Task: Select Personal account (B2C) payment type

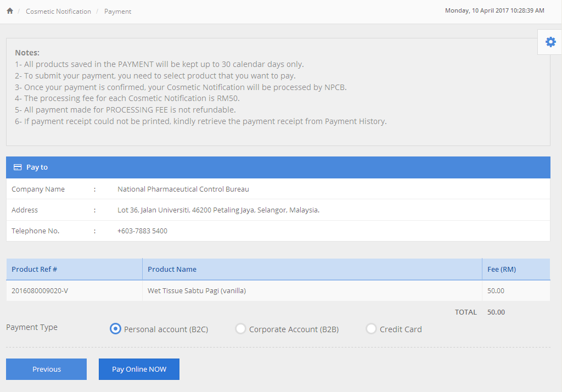Action: click(x=115, y=329)
